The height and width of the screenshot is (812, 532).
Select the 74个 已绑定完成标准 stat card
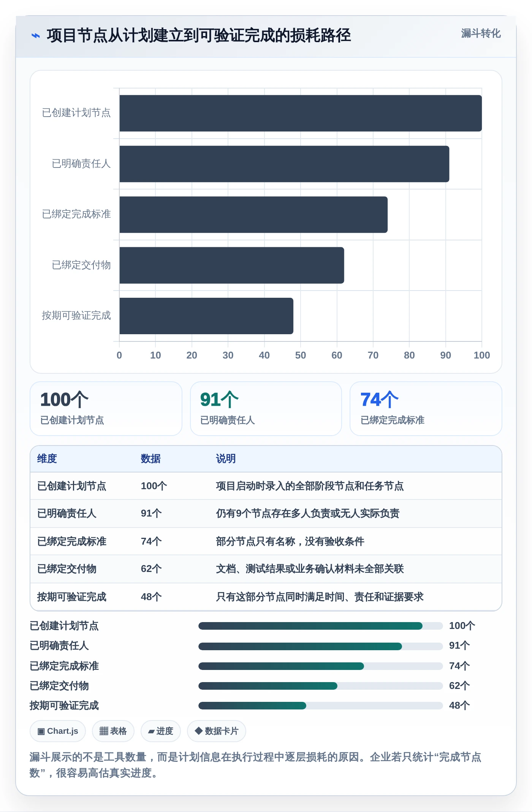point(426,409)
